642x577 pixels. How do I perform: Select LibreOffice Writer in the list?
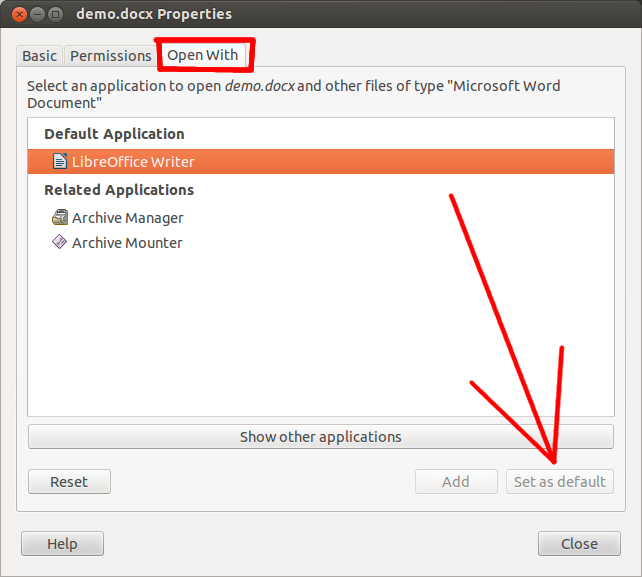[x=321, y=161]
